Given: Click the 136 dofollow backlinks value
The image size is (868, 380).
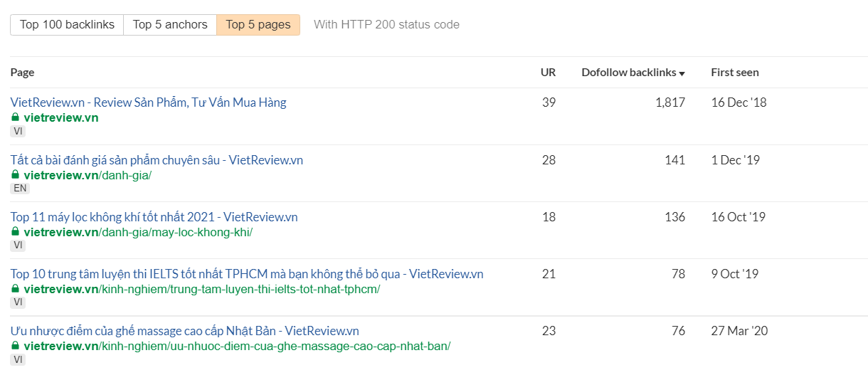Looking at the screenshot, I should (x=675, y=217).
